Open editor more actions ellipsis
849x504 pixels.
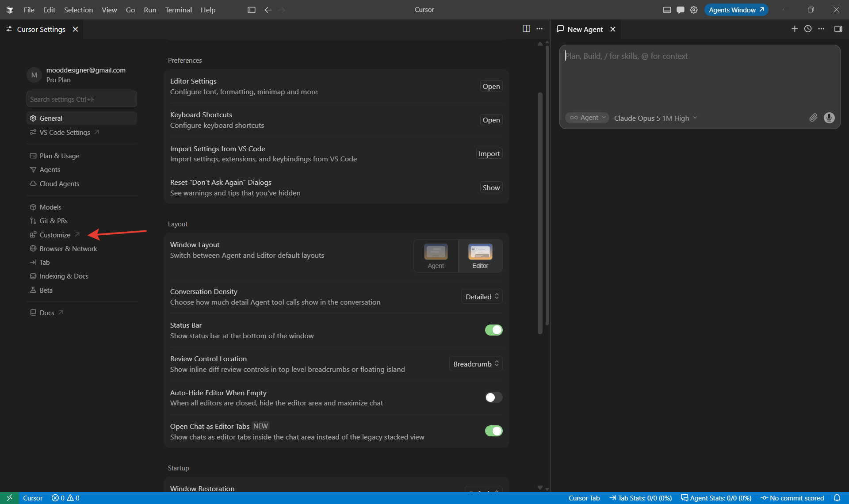[x=539, y=28]
